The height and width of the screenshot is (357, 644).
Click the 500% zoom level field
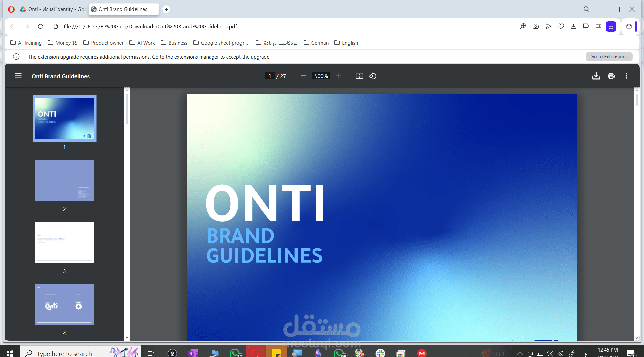(x=321, y=76)
